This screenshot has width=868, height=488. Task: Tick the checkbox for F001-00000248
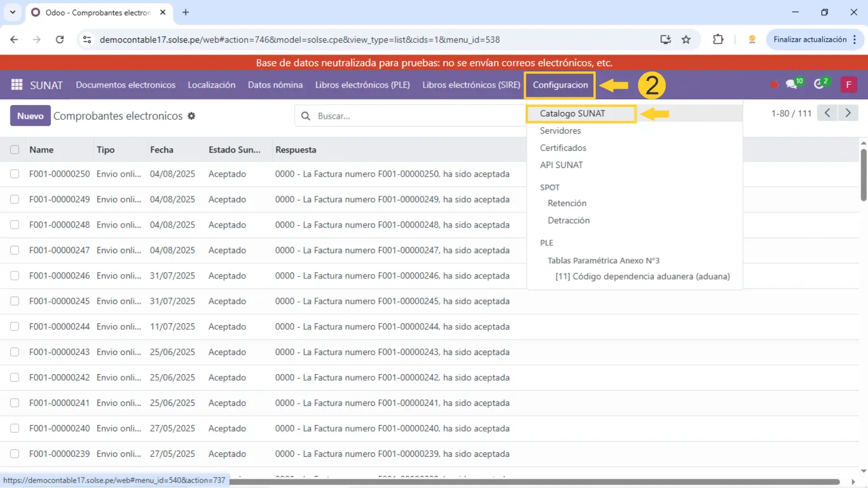(x=15, y=225)
